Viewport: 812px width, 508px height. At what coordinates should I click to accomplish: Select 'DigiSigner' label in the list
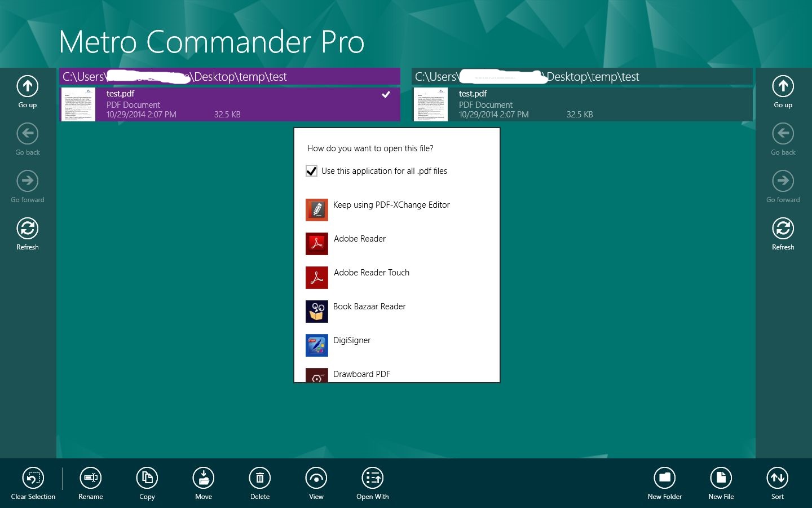coord(352,341)
